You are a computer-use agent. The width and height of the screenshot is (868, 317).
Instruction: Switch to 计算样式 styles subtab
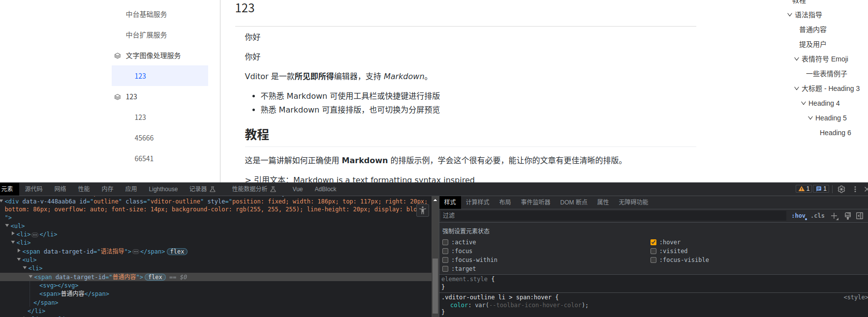pyautogui.click(x=477, y=202)
